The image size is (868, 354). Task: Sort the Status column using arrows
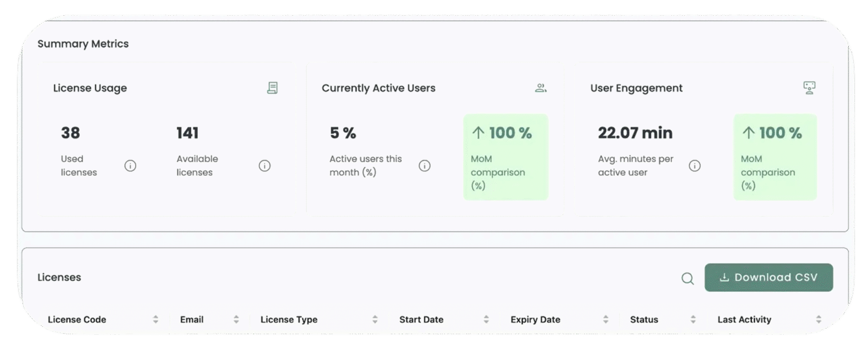click(x=693, y=320)
